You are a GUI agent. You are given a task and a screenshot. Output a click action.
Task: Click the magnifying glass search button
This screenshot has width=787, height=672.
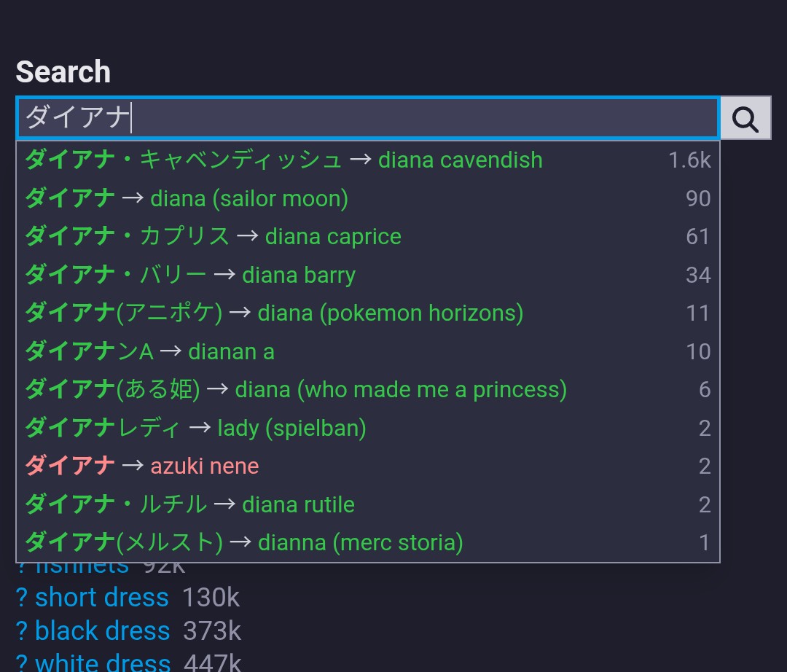pos(745,118)
